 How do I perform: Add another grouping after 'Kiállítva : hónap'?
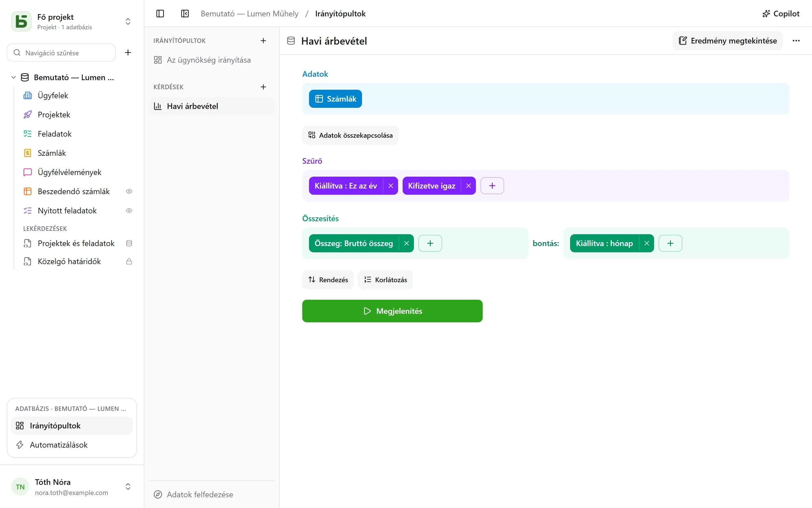[x=670, y=243]
